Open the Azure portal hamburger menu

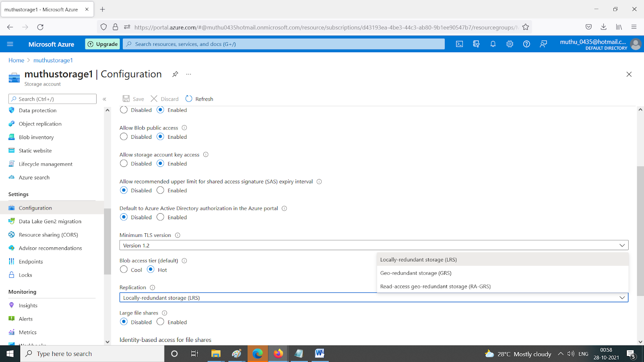pos(10,44)
